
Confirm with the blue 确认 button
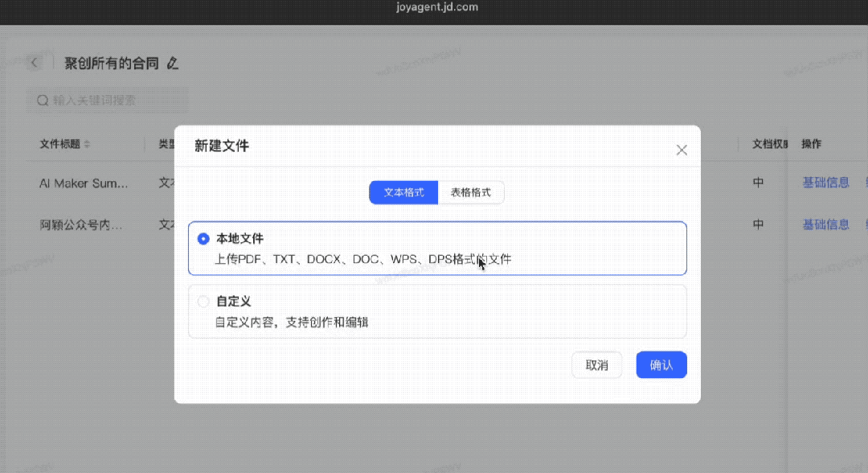pos(661,365)
